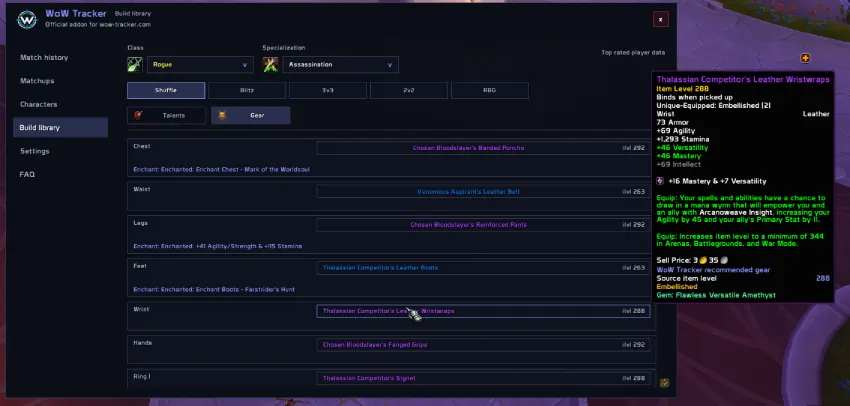
Task: Click the Rogue class icon
Action: coord(135,65)
